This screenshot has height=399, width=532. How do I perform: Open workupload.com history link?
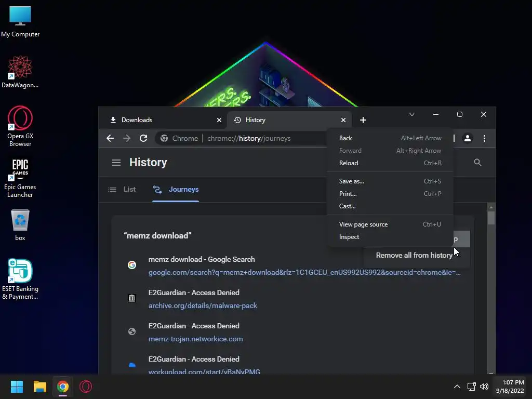[x=204, y=371]
